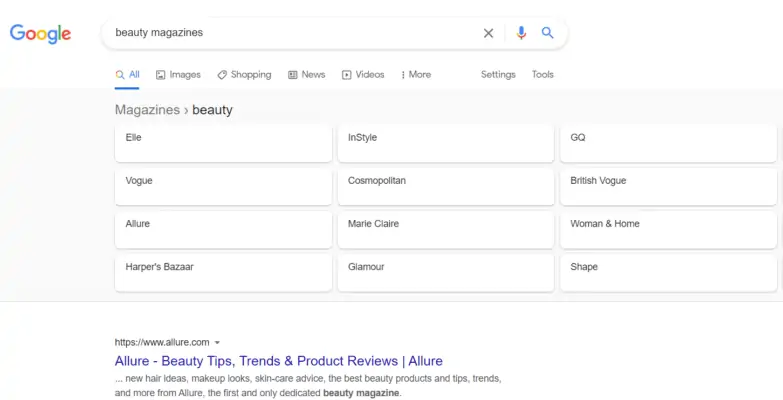Choose the British Vogue card

coord(668,187)
